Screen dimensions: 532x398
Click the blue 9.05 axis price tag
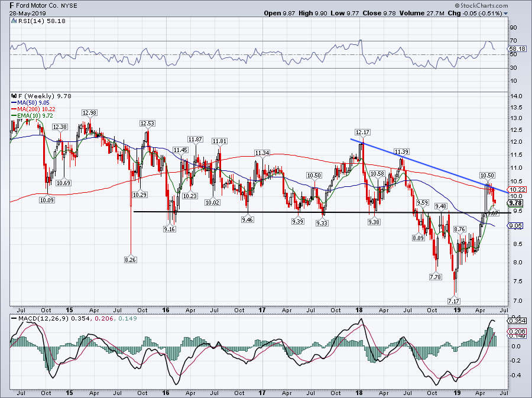[516, 226]
